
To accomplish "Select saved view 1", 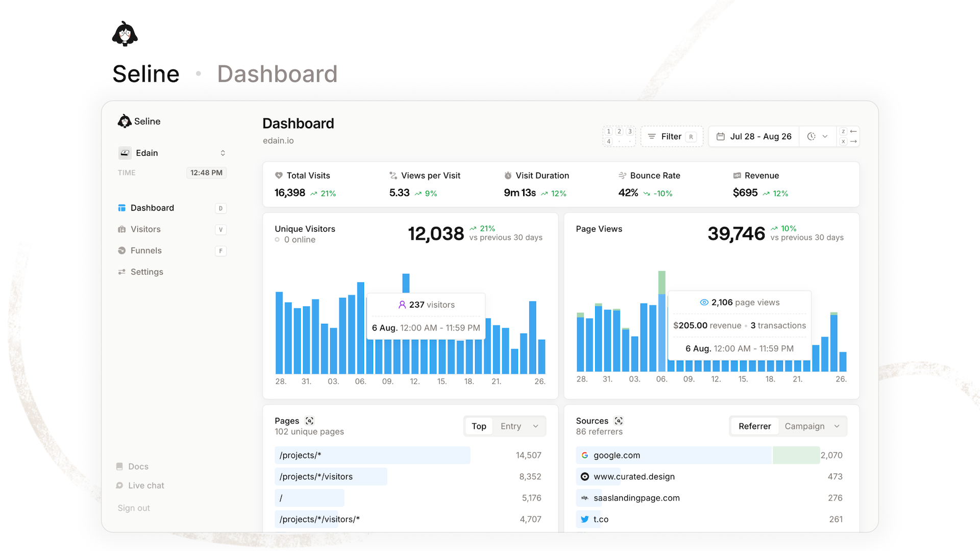I will click(608, 132).
